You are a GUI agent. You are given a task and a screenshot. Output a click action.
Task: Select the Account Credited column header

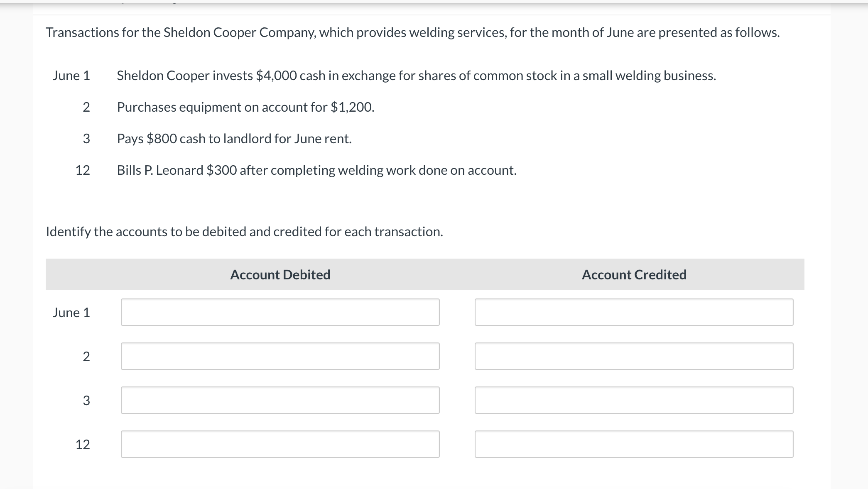coord(634,274)
